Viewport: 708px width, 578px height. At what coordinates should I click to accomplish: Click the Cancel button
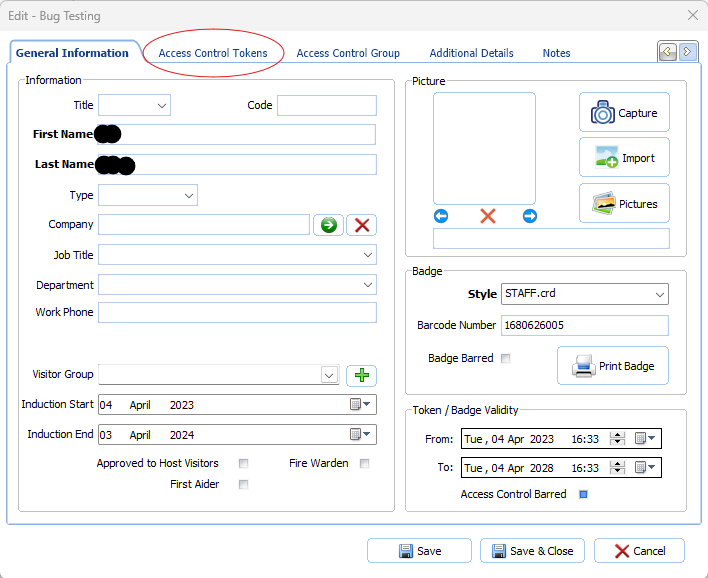coord(639,550)
